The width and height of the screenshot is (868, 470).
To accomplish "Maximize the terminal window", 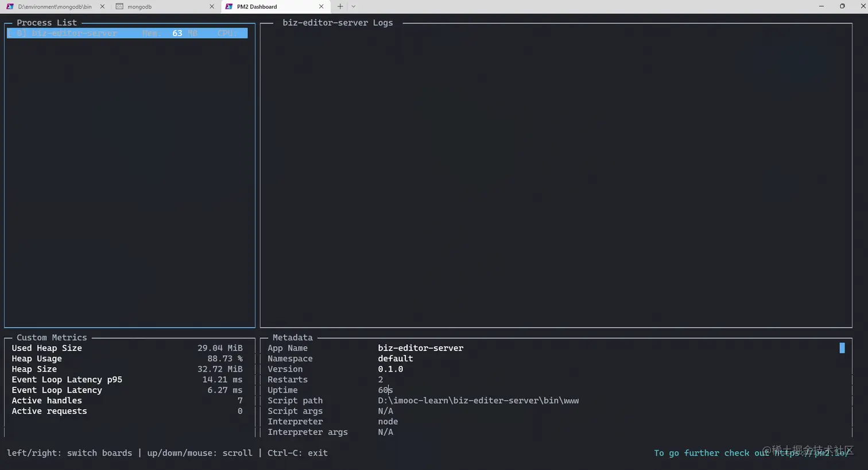I will point(842,6).
